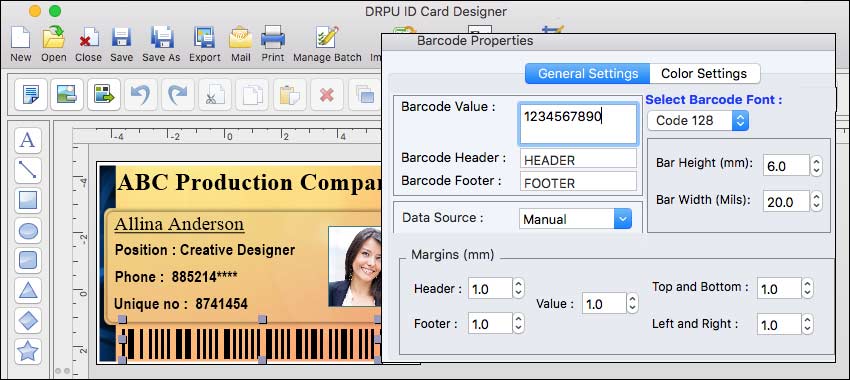
Task: Adjust the Bar Height stepper arrows
Action: (816, 165)
